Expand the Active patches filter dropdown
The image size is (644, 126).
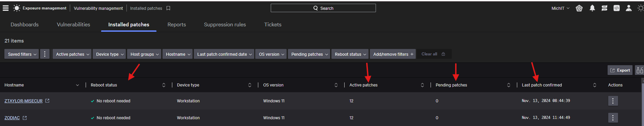(72, 54)
